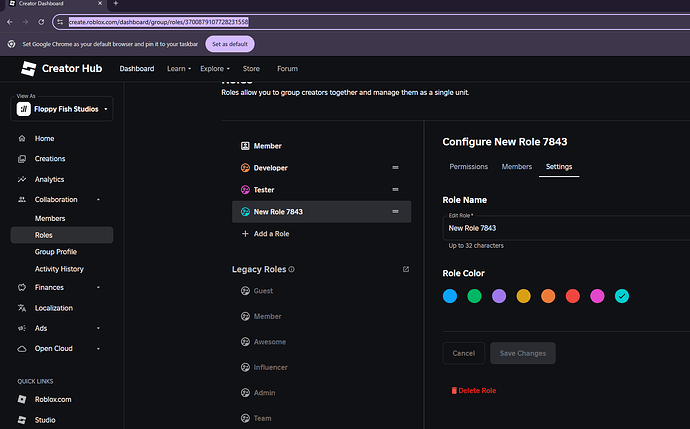Switch to the Permissions tab
The height and width of the screenshot is (429, 690).
click(469, 167)
